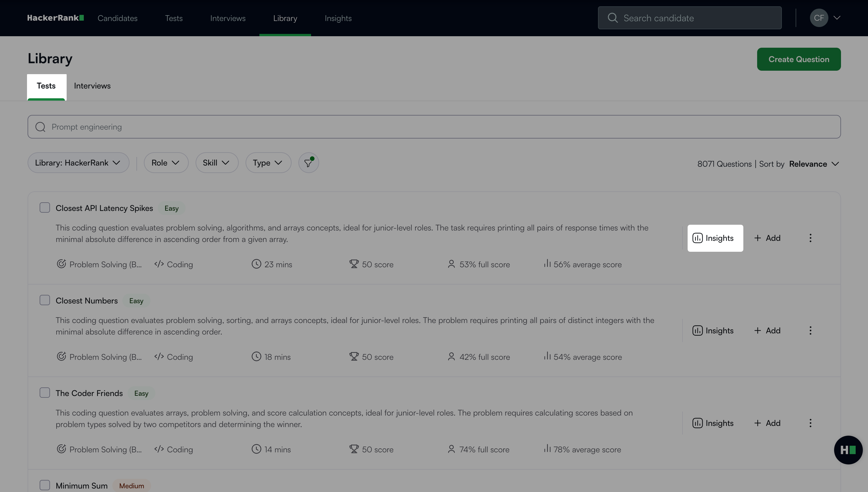Expand the Library: HackerRank dropdown
Image resolution: width=868 pixels, height=492 pixels.
pyautogui.click(x=78, y=163)
